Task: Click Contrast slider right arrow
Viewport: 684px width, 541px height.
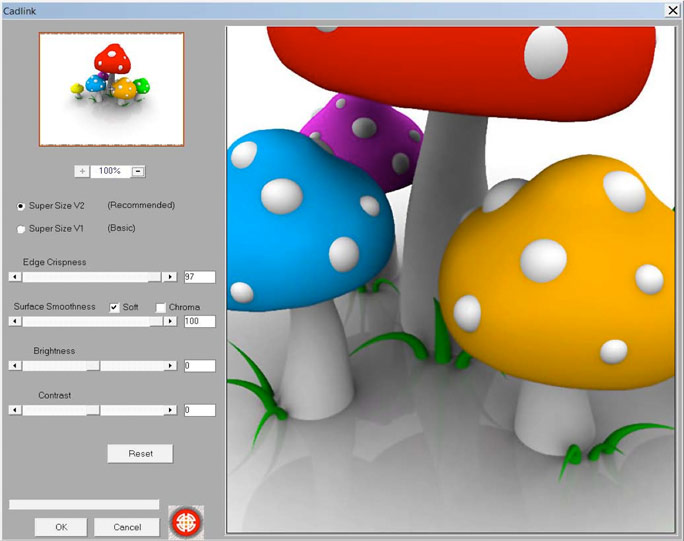Action: [170, 410]
